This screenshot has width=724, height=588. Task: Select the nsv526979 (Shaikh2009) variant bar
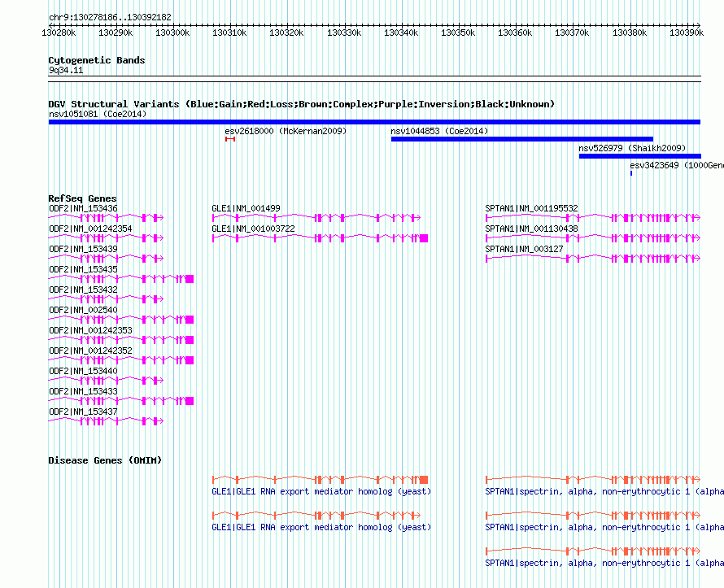click(x=640, y=156)
